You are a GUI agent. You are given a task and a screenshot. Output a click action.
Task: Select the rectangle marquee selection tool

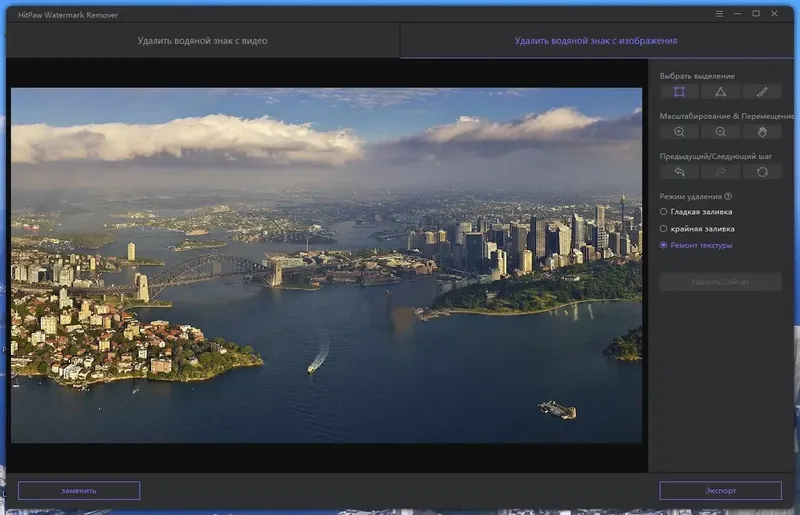[679, 92]
